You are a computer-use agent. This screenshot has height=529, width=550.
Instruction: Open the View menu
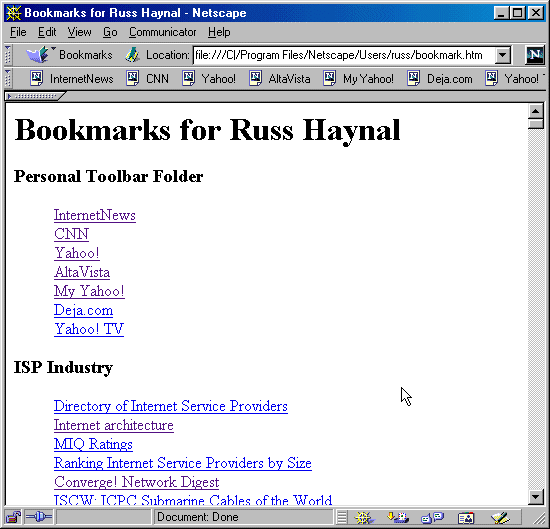[x=79, y=32]
